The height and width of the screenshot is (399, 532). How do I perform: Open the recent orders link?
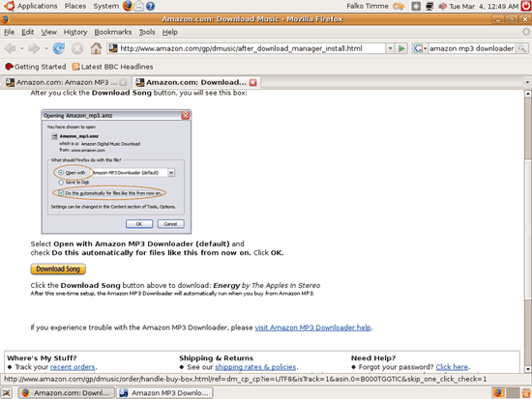point(73,367)
